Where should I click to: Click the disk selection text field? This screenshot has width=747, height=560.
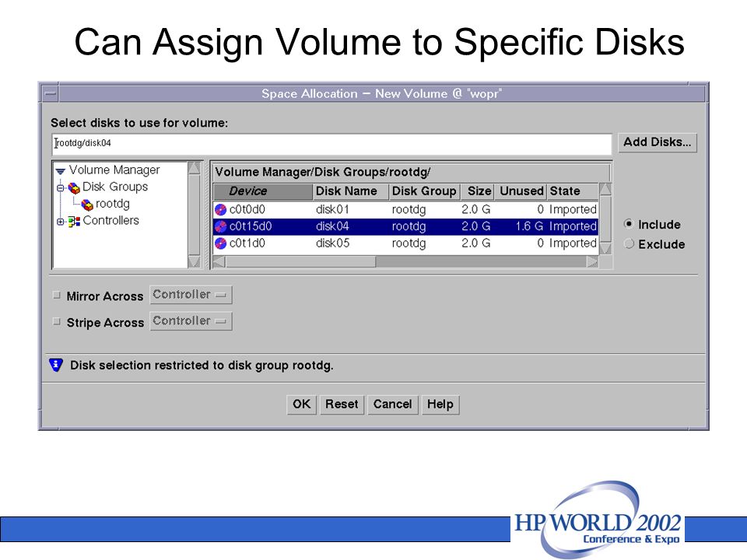(331, 144)
